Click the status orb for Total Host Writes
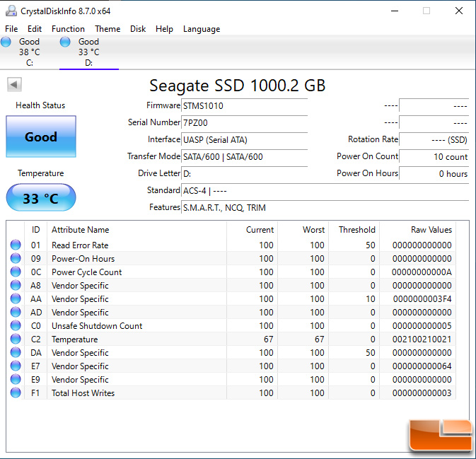476x459 pixels. 16,393
